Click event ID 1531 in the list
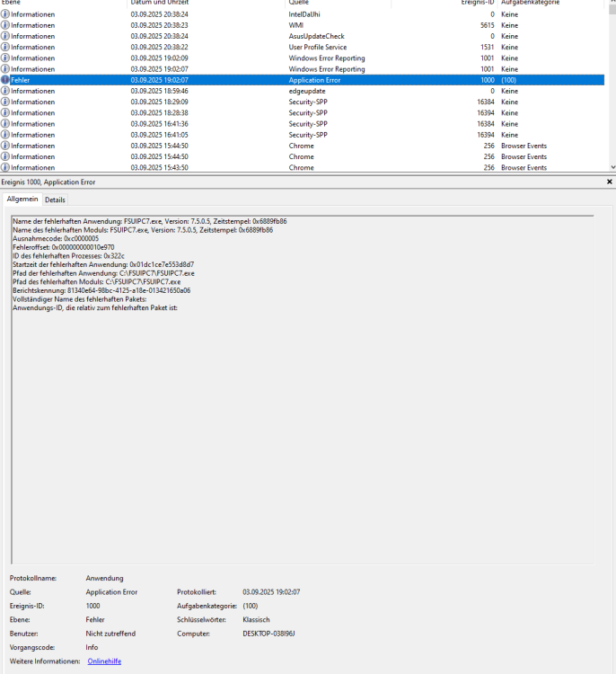This screenshot has width=616, height=674. 487,48
